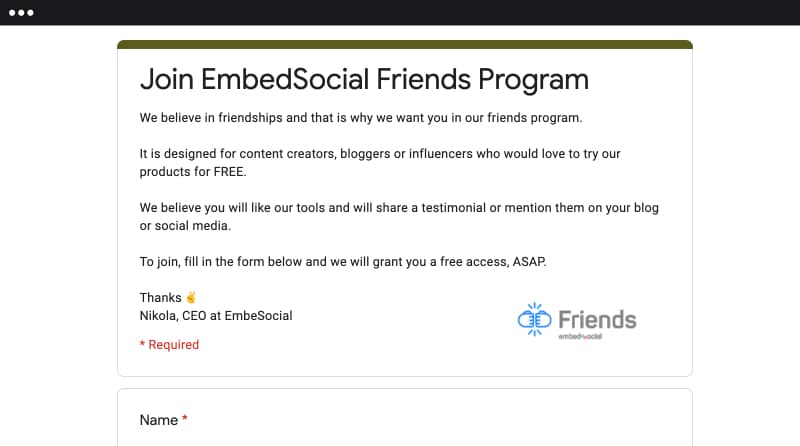
Task: Click the Name question label
Action: [x=159, y=420]
